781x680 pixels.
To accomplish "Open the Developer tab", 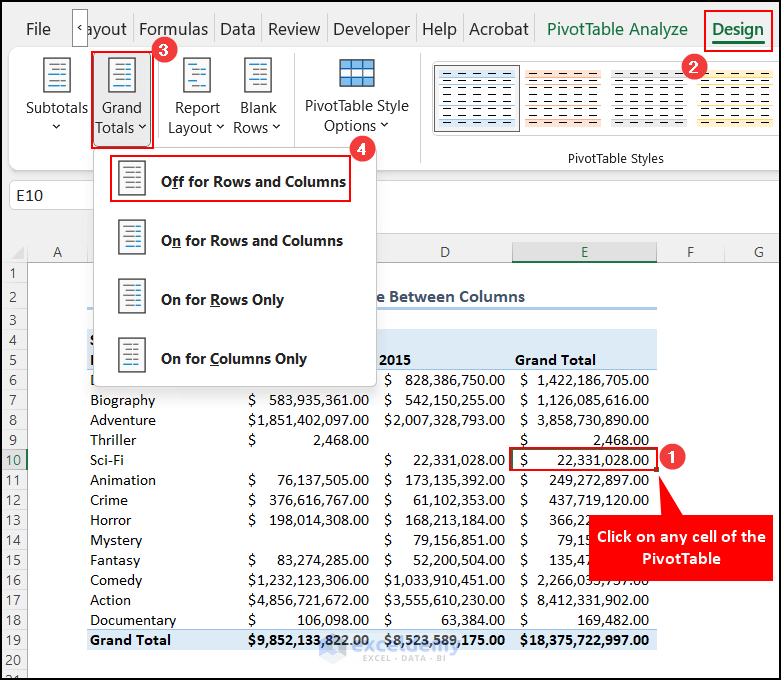I will coord(371,29).
